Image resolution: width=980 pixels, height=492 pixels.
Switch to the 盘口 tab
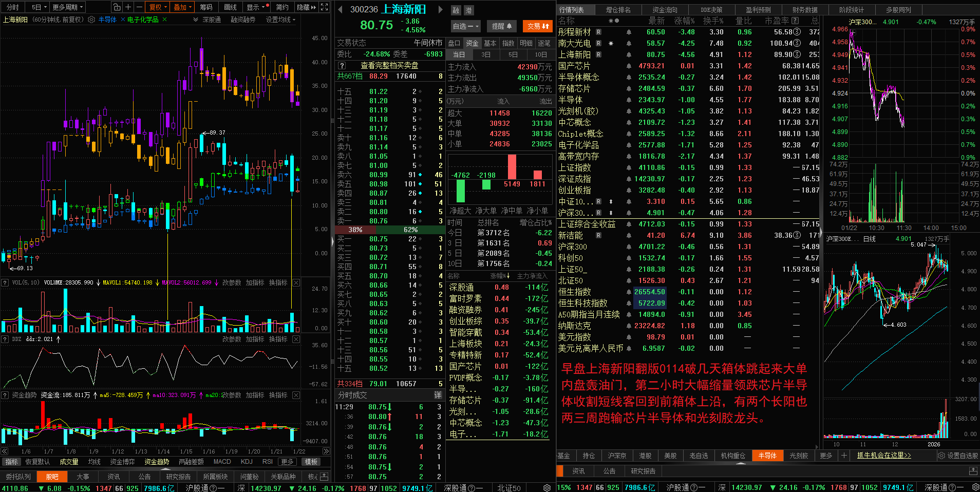click(454, 43)
